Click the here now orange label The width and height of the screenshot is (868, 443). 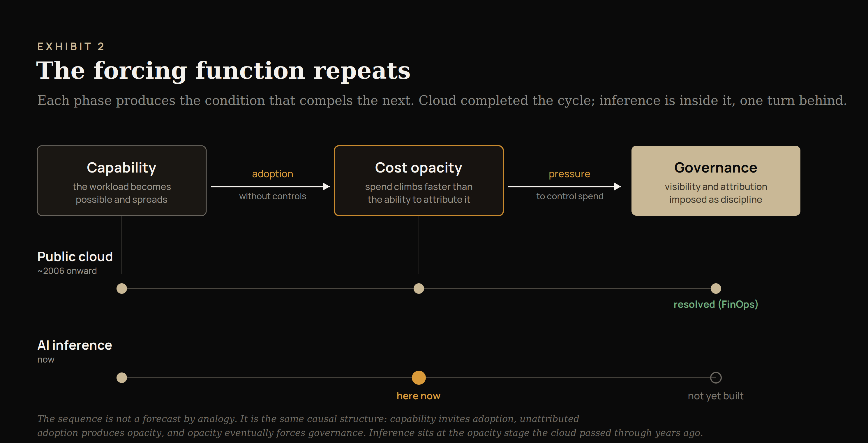419,396
